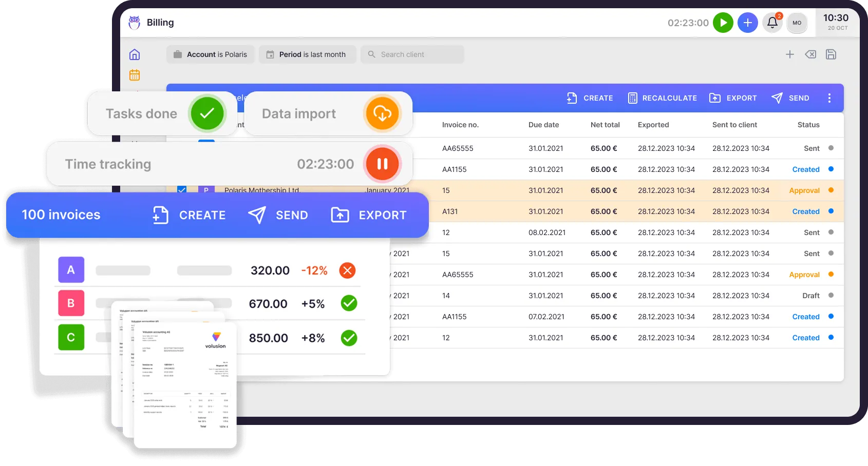Image resolution: width=868 pixels, height=466 pixels.
Task: Click the Send icon in the blue toolbar
Action: [x=776, y=98]
